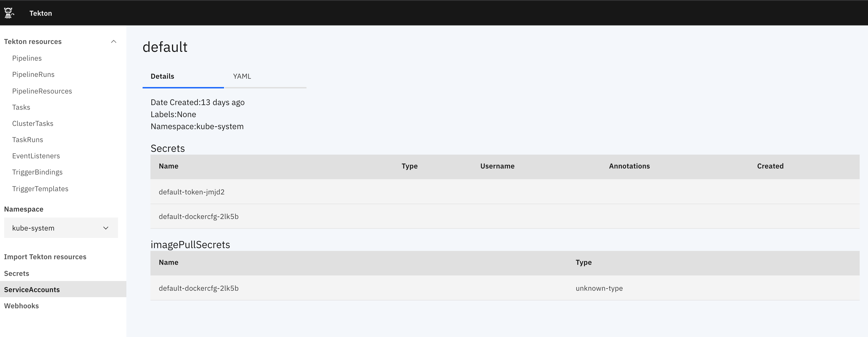
Task: Open PipelineResources from the sidebar
Action: click(42, 91)
